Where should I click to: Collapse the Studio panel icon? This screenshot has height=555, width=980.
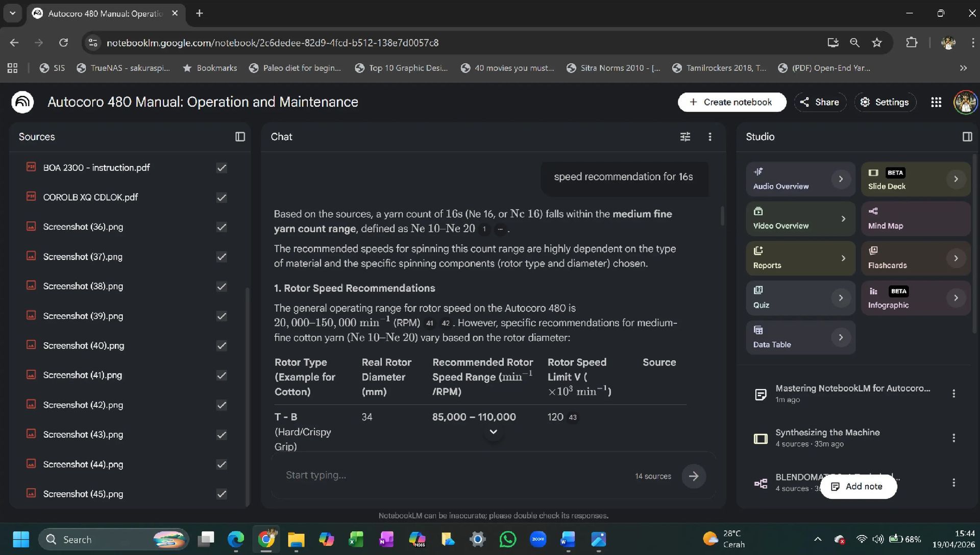pyautogui.click(x=967, y=137)
